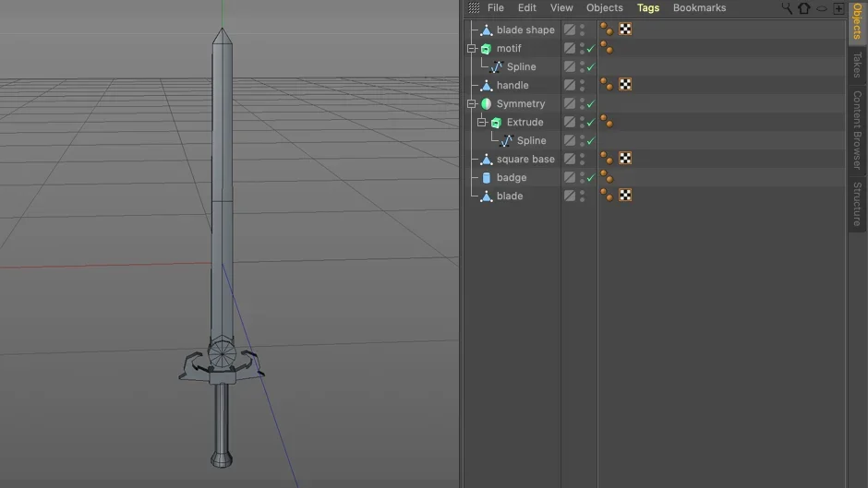
Task: Open the File menu
Action: tap(496, 7)
